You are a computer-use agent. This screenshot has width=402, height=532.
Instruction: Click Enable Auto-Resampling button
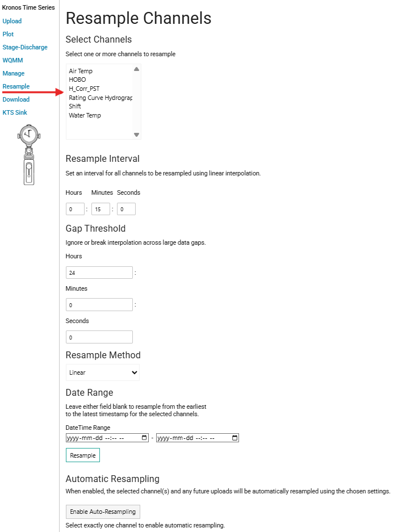point(103,512)
